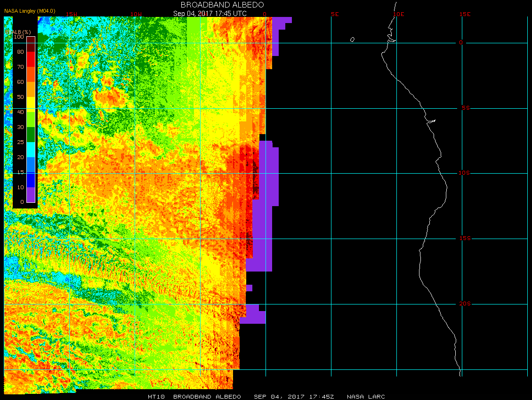Click the legend value '50'
532x400 pixels.
point(21,97)
